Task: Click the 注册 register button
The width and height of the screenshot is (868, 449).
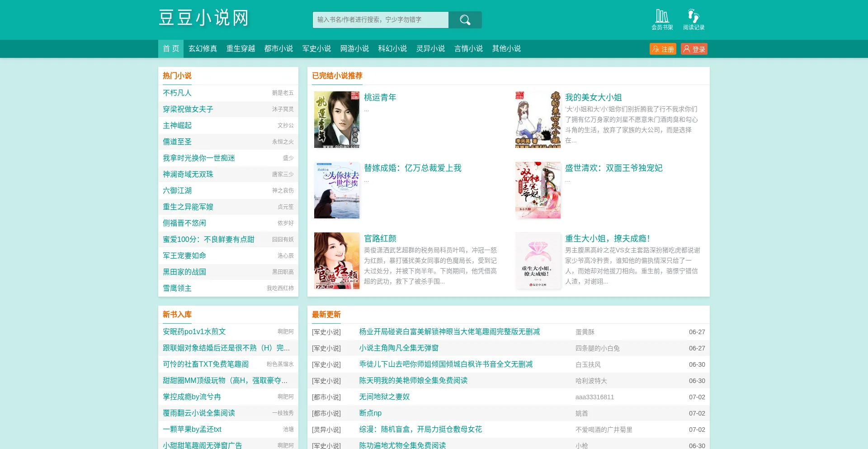Action: click(x=663, y=49)
